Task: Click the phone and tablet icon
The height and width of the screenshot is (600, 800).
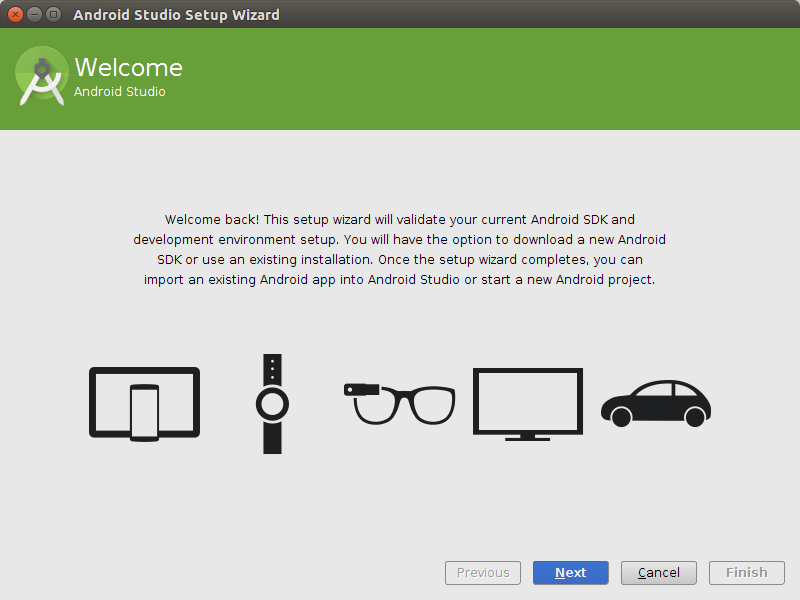Action: pyautogui.click(x=144, y=404)
